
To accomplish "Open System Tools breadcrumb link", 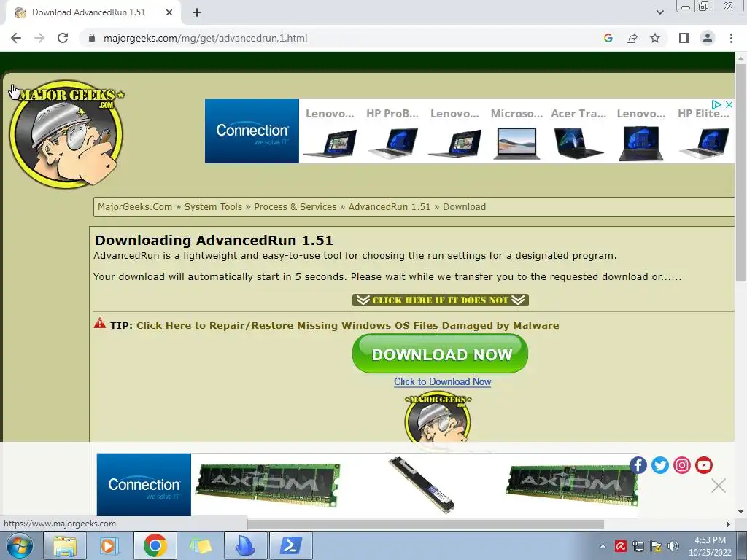I will (214, 206).
